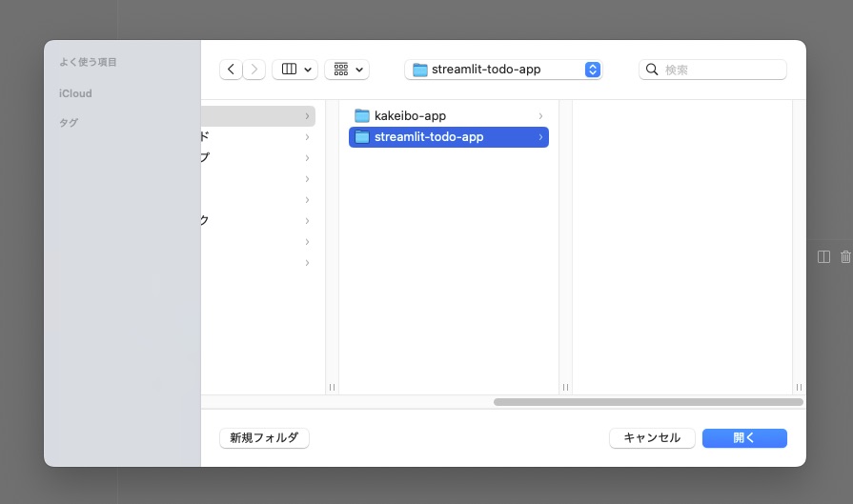
Task: Switch view using the column view icon
Action: pyautogui.click(x=290, y=70)
